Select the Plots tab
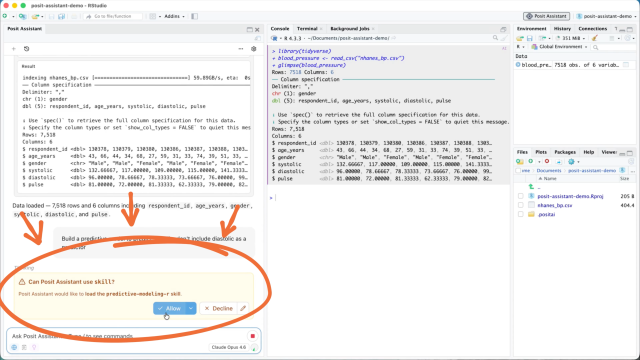Image resolution: width=640 pixels, height=360 pixels. (541, 152)
